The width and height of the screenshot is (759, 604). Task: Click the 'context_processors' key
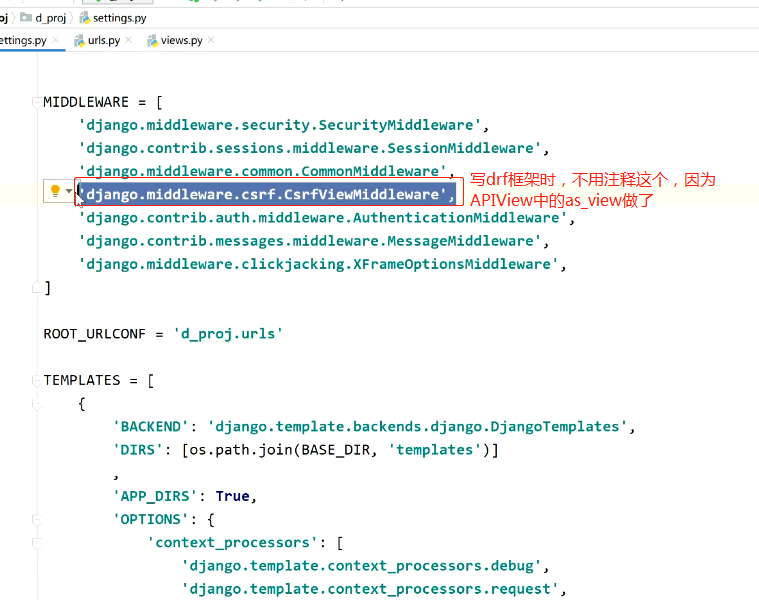pyautogui.click(x=232, y=543)
